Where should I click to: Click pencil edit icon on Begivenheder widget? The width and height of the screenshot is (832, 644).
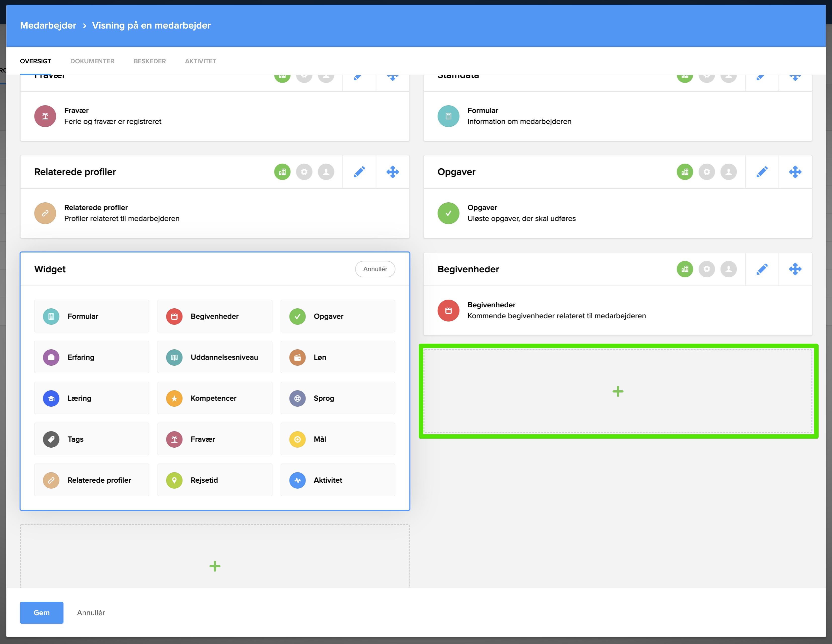tap(761, 269)
